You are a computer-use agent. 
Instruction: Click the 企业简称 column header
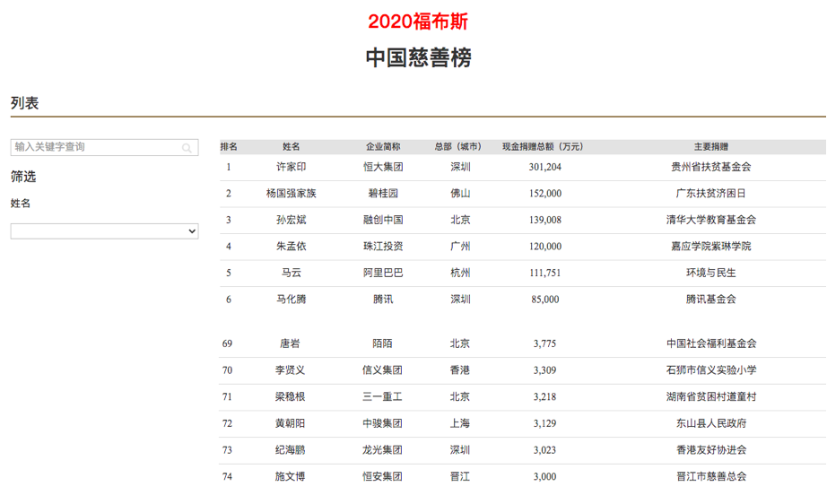click(x=383, y=146)
